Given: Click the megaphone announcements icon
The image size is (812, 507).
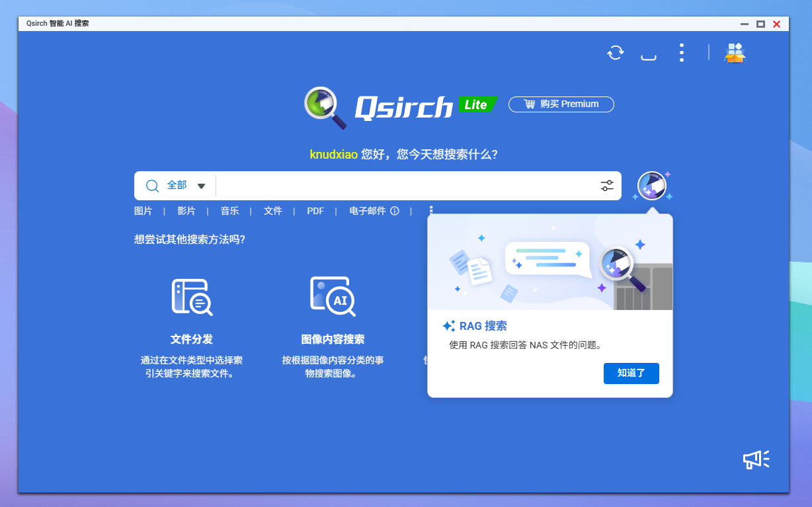Looking at the screenshot, I should 756,459.
